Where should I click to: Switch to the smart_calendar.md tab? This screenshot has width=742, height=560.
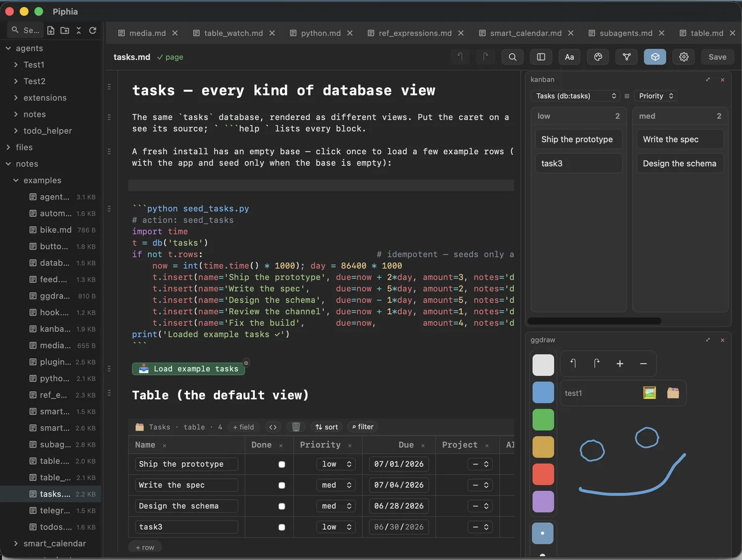pos(526,33)
